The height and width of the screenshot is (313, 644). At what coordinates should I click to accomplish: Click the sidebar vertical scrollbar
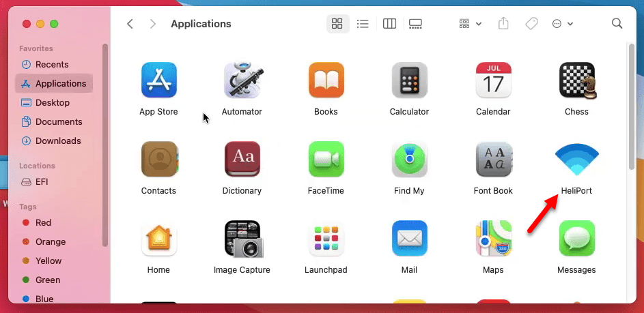click(x=105, y=145)
